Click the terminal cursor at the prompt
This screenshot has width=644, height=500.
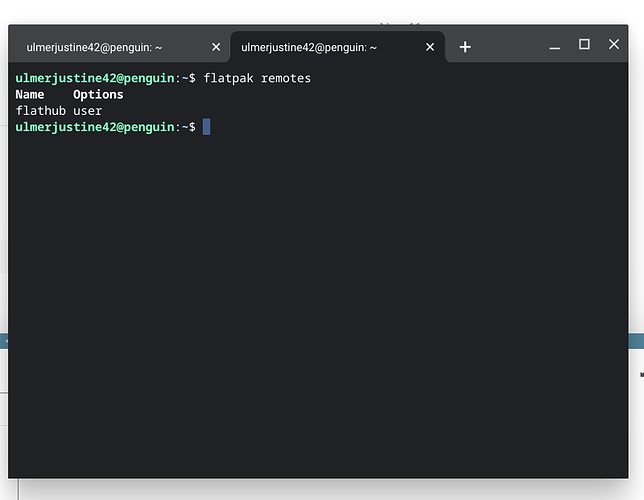pyautogui.click(x=207, y=127)
